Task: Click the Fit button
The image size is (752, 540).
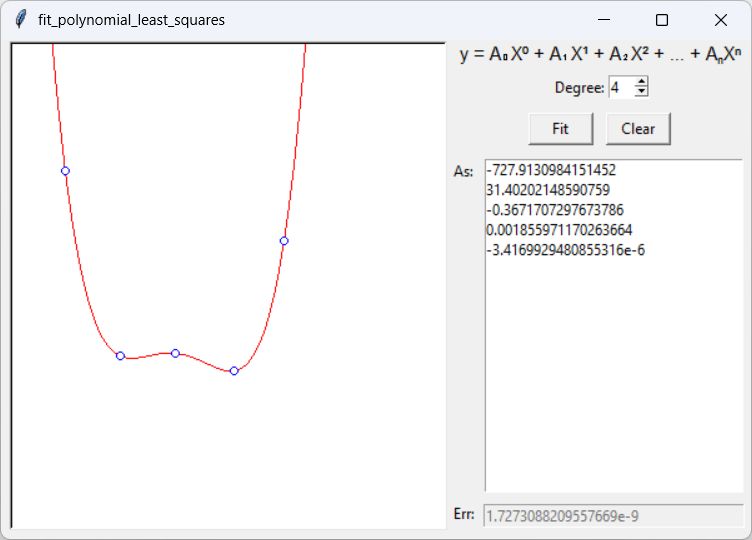Action: (561, 129)
